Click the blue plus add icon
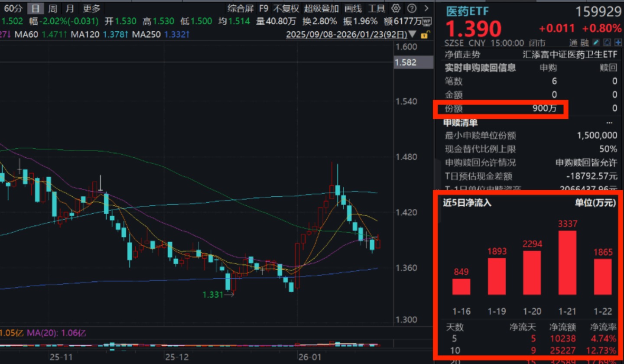The image size is (624, 364). tap(618, 42)
